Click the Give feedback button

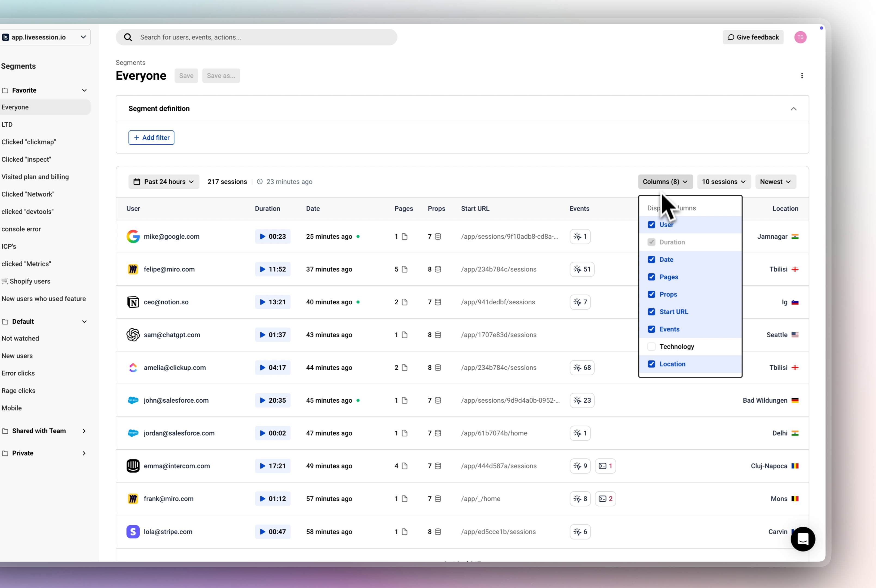point(753,37)
